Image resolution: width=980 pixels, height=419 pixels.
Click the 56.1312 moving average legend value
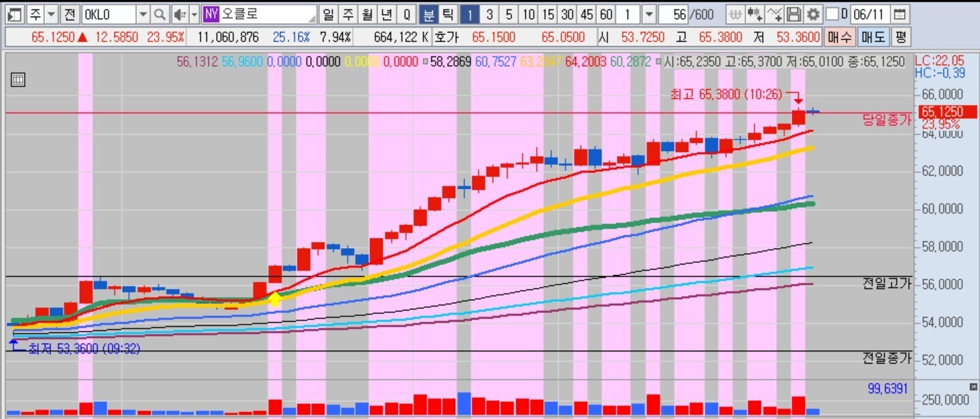click(197, 62)
